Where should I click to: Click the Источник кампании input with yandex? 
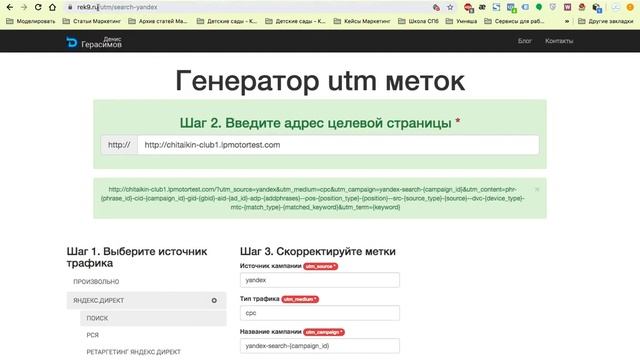coord(320,280)
